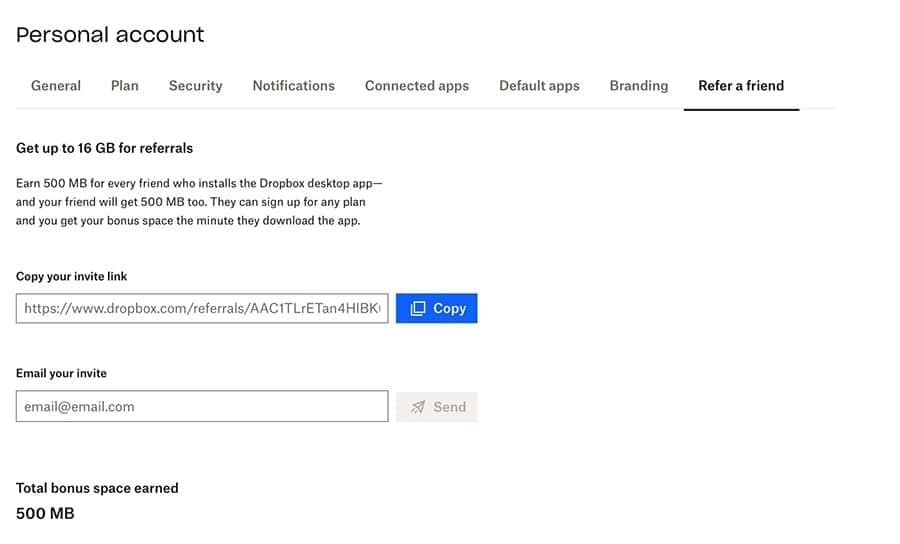
Task: Click the Personal account heading
Action: (110, 35)
